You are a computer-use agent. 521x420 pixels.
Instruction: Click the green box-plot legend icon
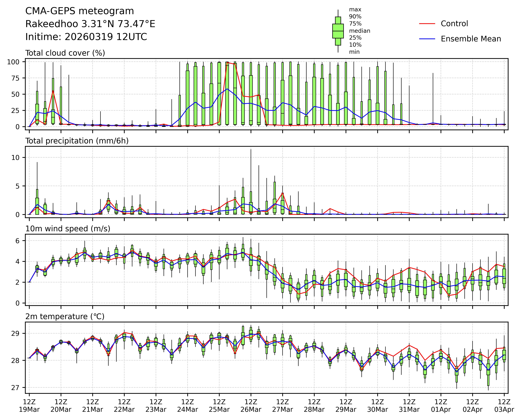338,31
